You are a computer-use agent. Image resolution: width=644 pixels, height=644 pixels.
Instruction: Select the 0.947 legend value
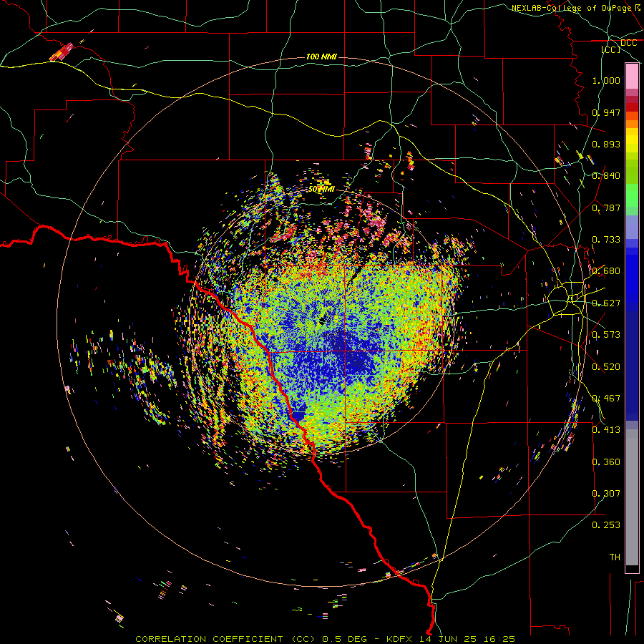(x=606, y=112)
